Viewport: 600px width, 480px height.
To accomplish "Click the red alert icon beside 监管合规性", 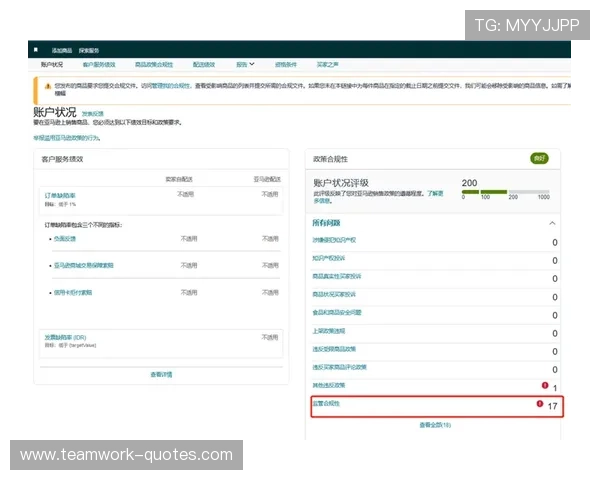I will click(539, 404).
